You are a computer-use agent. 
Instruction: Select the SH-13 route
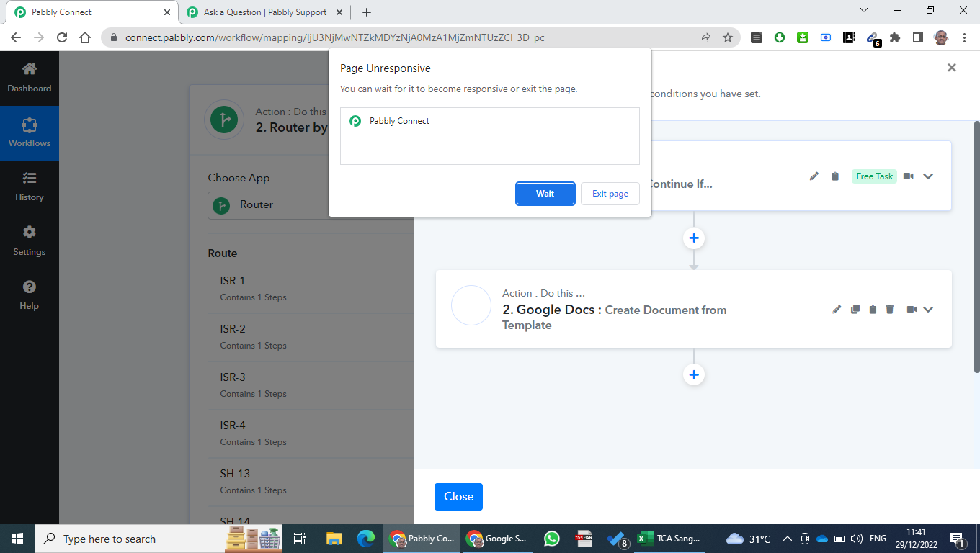pyautogui.click(x=311, y=482)
